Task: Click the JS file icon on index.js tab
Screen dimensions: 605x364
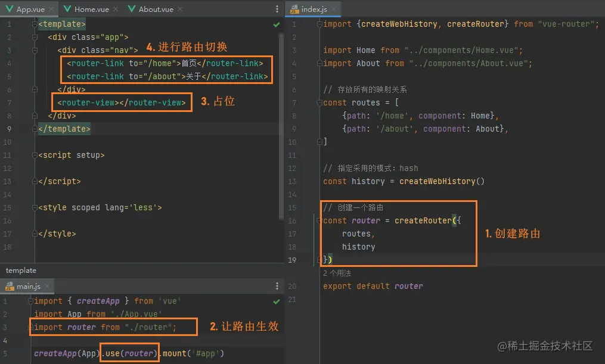Action: 294,9
